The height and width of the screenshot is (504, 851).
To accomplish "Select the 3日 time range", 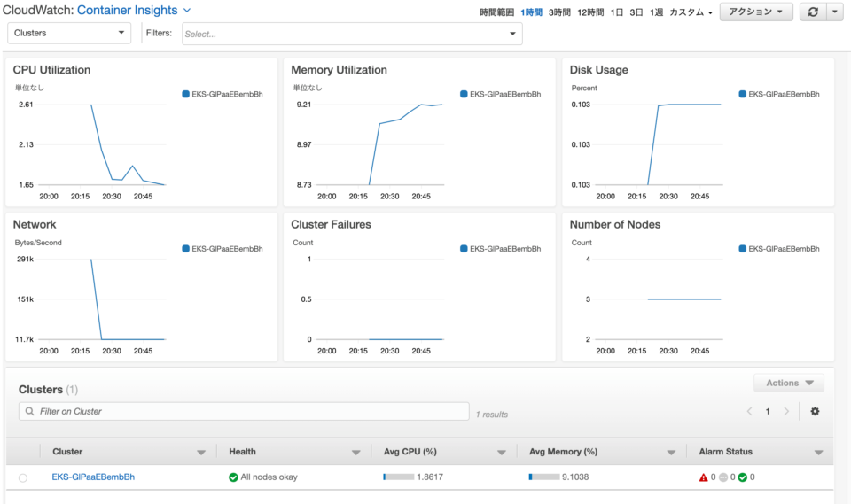I will [636, 12].
